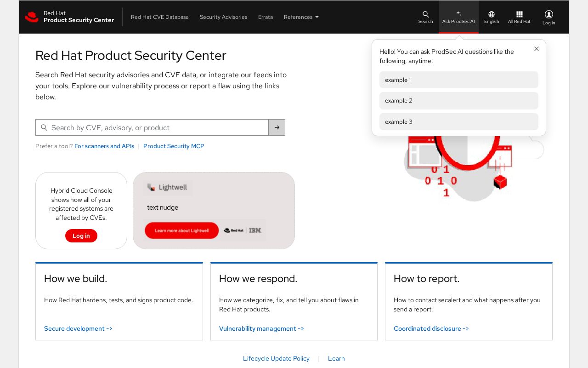Click Learn more about Lightwell button
Image resolution: width=588 pixels, height=368 pixels.
click(x=181, y=230)
